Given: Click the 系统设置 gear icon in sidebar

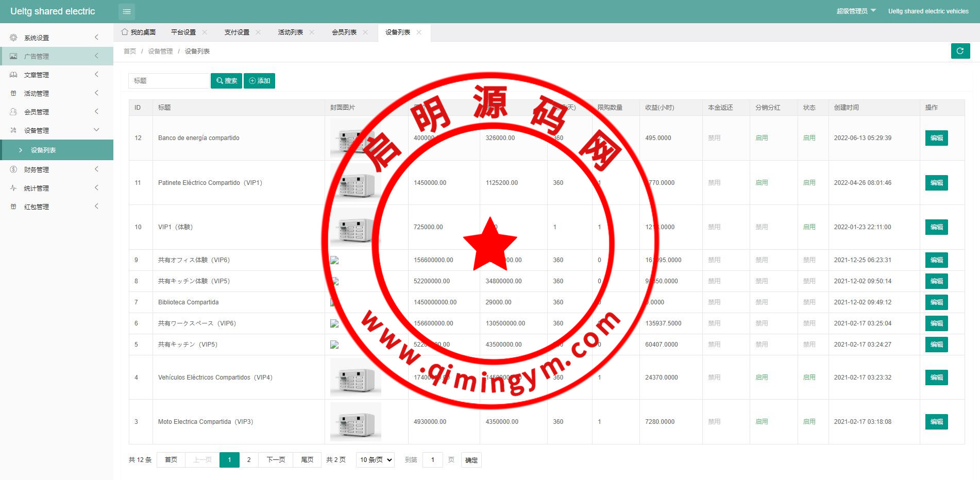Looking at the screenshot, I should point(13,38).
